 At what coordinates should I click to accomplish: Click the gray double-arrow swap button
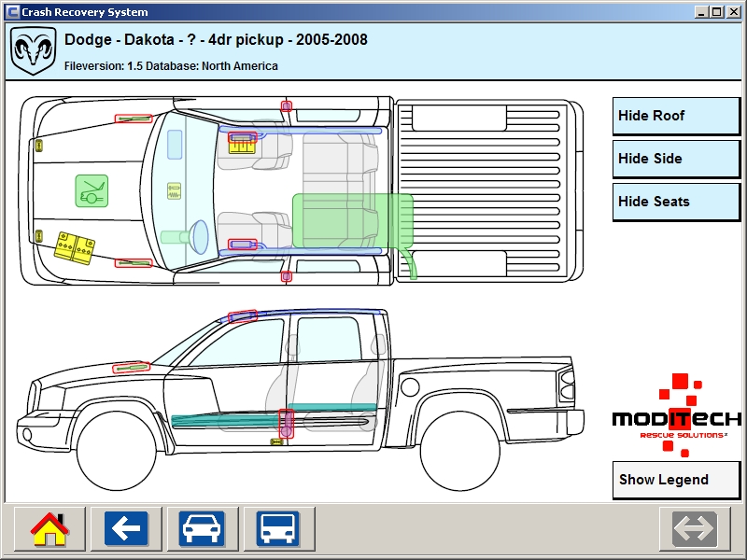point(695,529)
